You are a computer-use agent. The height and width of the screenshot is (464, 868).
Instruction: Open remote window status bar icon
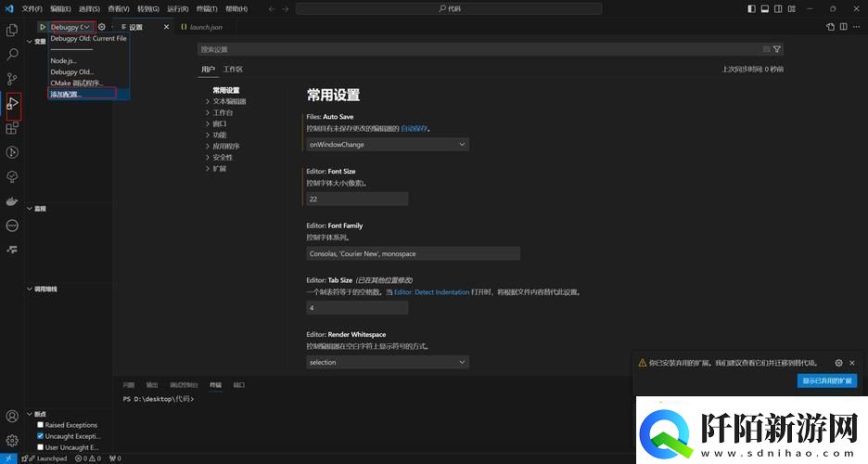point(8,458)
